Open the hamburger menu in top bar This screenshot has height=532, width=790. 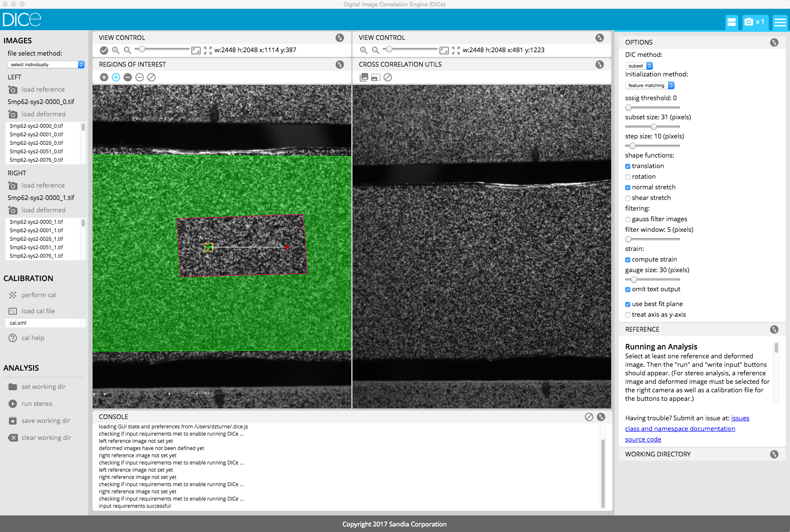coord(780,22)
